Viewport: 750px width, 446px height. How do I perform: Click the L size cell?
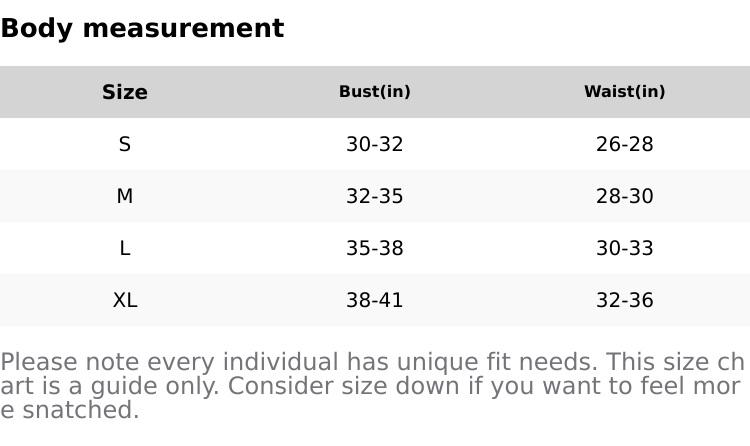point(125,248)
